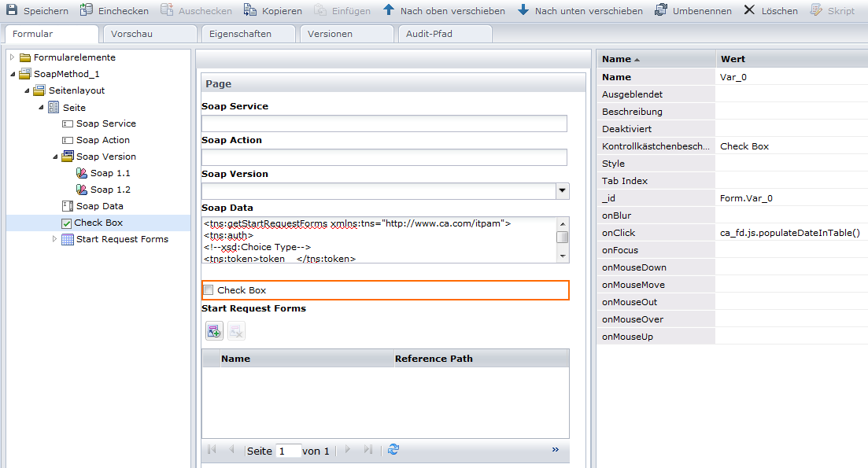Open the Audit-Pfad tab
Screen dimensions: 868x468
445,34
